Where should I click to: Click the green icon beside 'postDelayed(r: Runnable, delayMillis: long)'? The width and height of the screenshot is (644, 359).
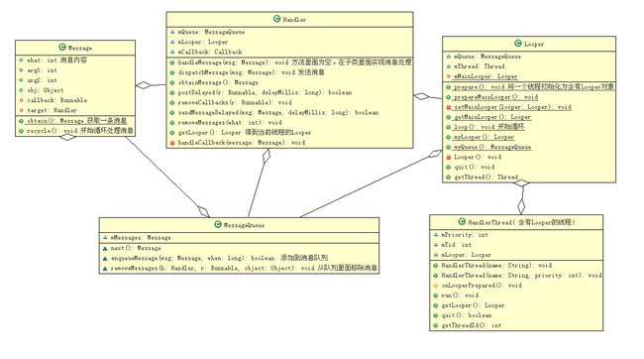[x=172, y=92]
